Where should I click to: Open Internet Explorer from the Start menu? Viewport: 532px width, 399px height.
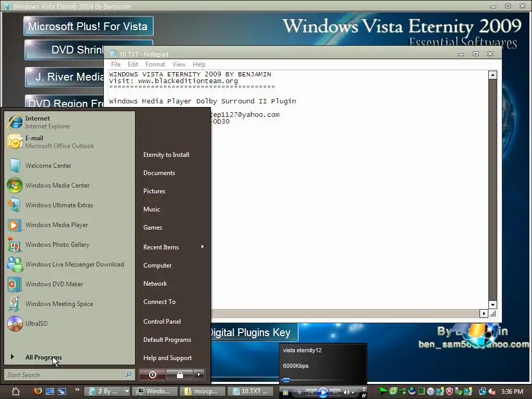pos(70,122)
